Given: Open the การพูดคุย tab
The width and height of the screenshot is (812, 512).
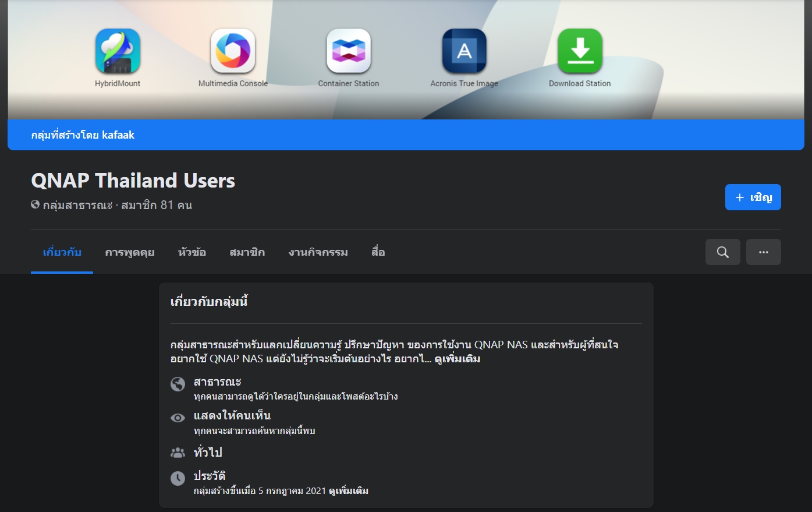Looking at the screenshot, I should pos(130,252).
